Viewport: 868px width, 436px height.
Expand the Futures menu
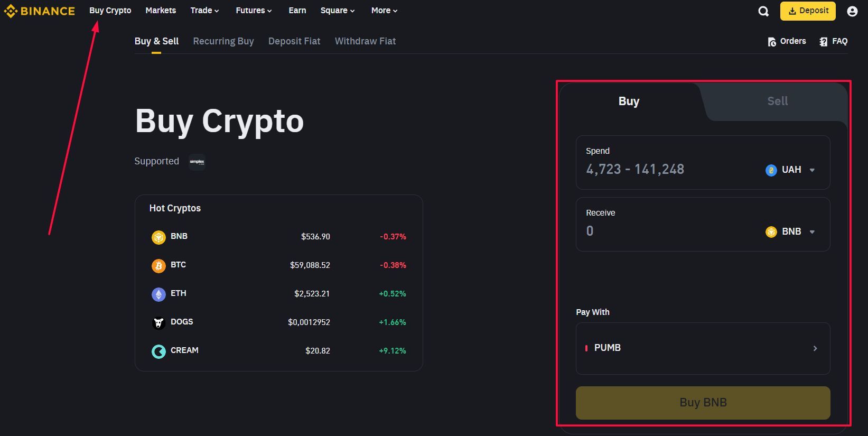point(254,11)
